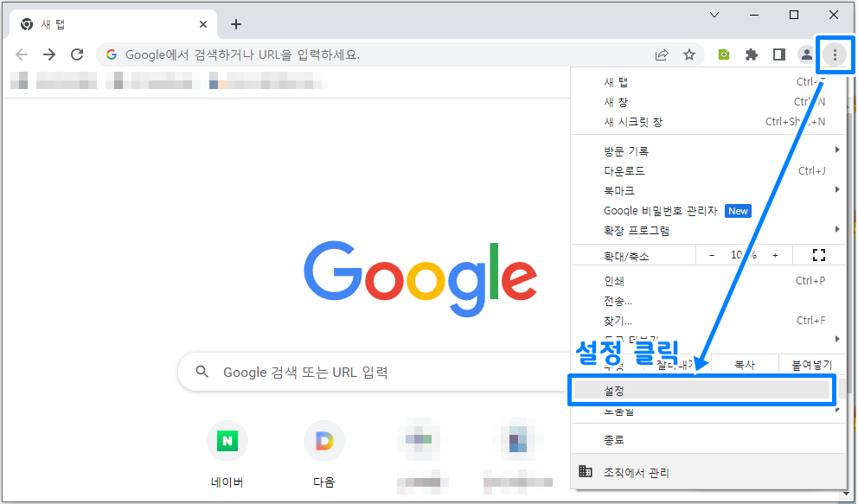Toggle the side panel icon
The image size is (858, 504).
pyautogui.click(x=779, y=54)
